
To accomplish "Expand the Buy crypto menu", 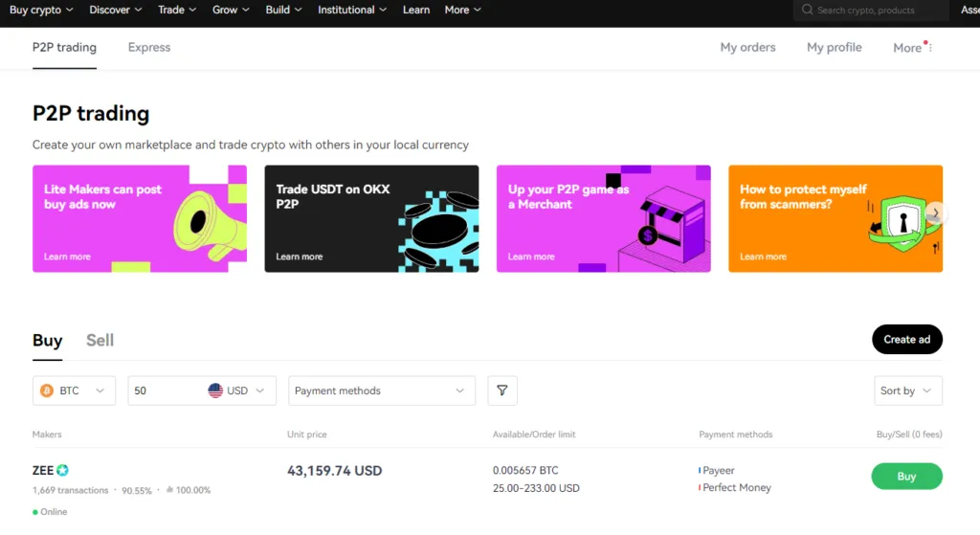I will (x=41, y=10).
